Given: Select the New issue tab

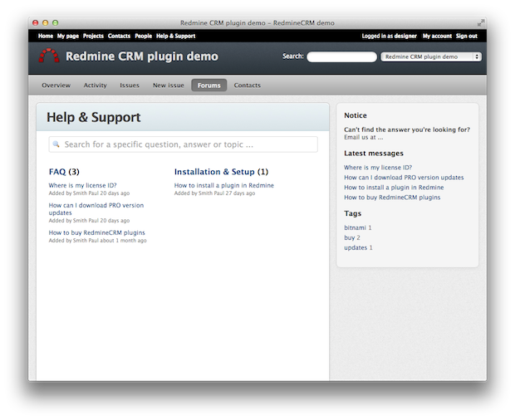Looking at the screenshot, I should pos(169,85).
